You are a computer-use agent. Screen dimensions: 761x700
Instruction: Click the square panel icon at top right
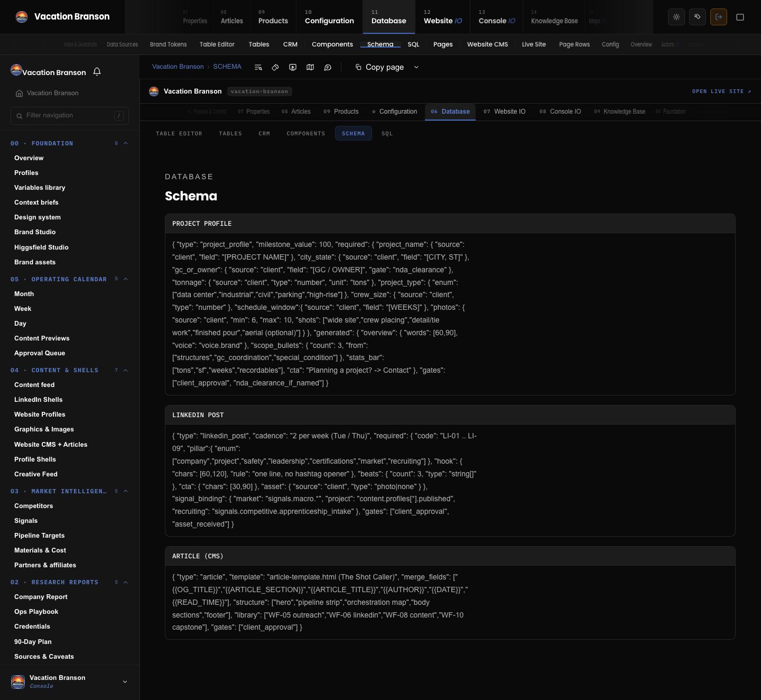[740, 17]
